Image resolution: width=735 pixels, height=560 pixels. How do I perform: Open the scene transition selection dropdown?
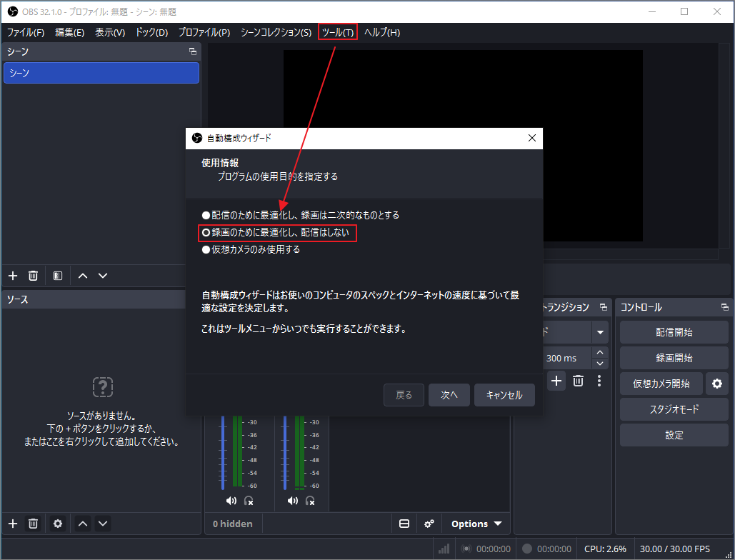[x=599, y=331]
